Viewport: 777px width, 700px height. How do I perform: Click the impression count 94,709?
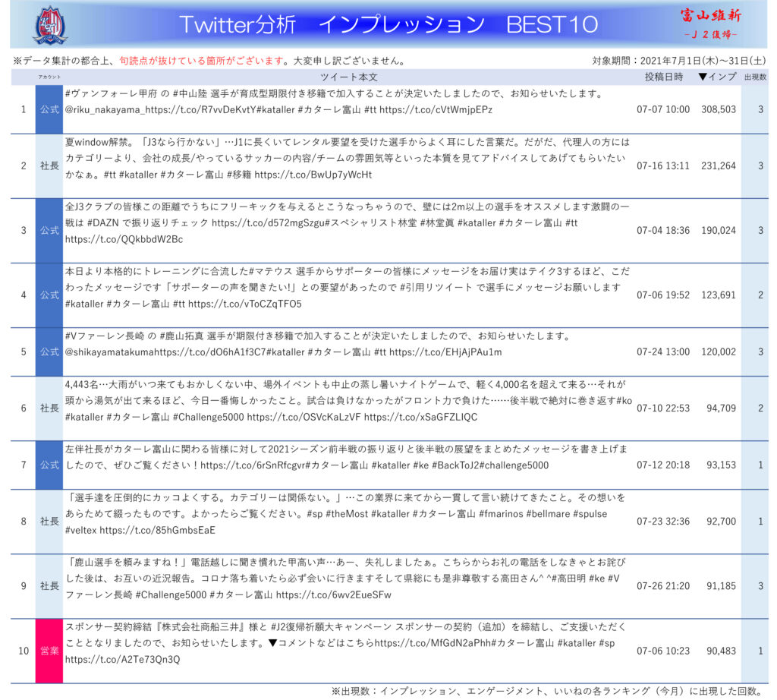pyautogui.click(x=721, y=408)
